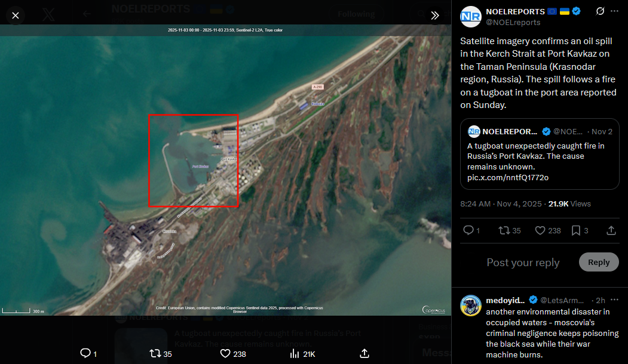628x364 pixels.
Task: Share the post from side panel
Action: click(611, 230)
